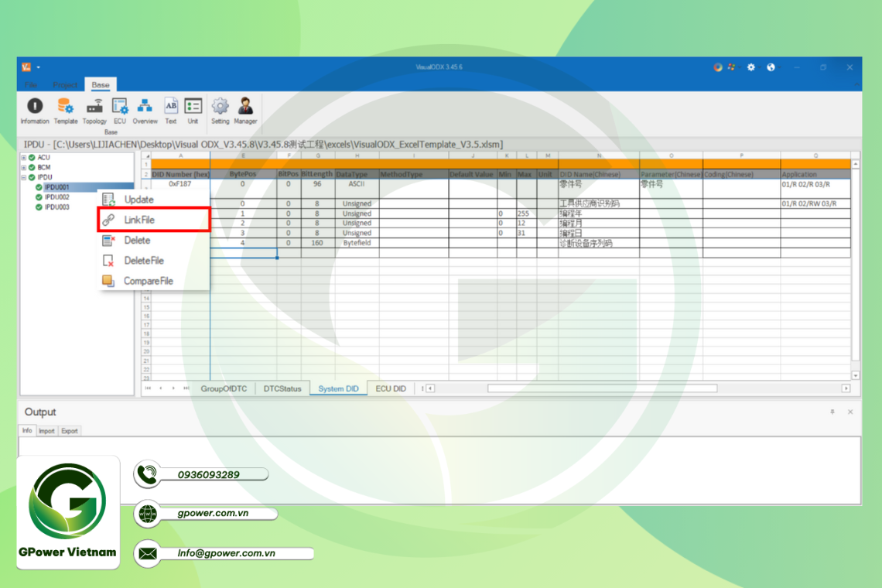Open the quick access arrow beside app logo

click(x=38, y=67)
